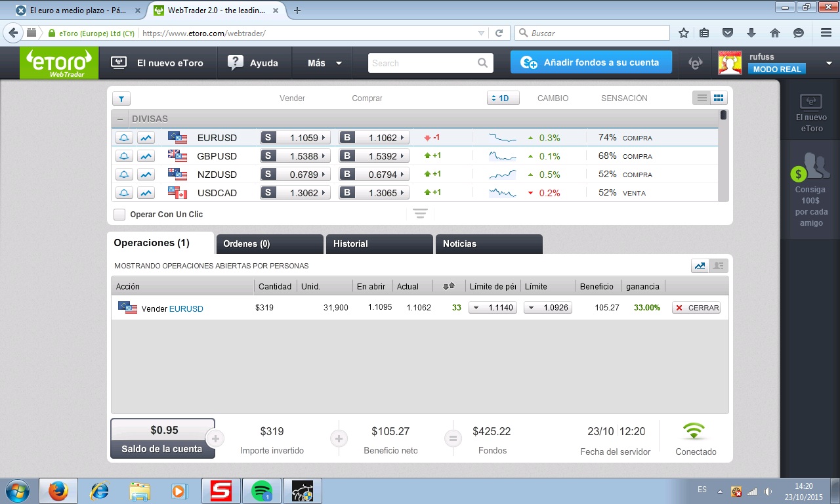Set price alert bell for NZDUSD
Viewport: 840px width, 504px height.
point(124,175)
